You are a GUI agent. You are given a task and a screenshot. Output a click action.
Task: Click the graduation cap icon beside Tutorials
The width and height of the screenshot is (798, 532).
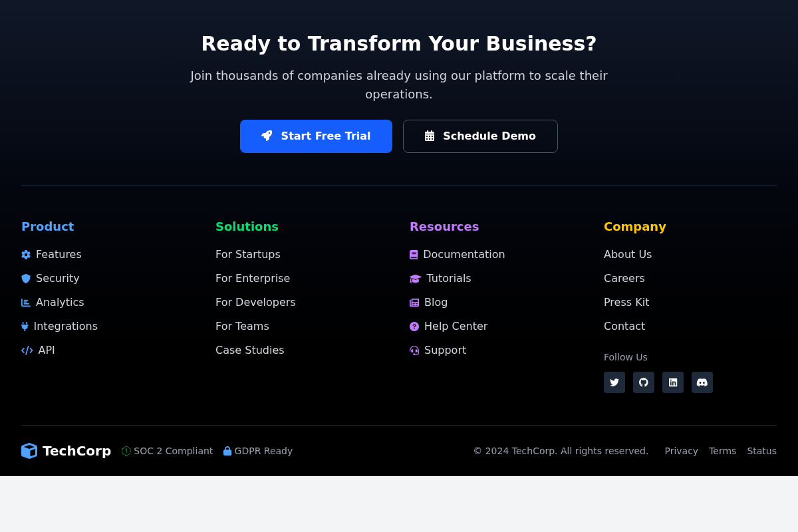[416, 279]
